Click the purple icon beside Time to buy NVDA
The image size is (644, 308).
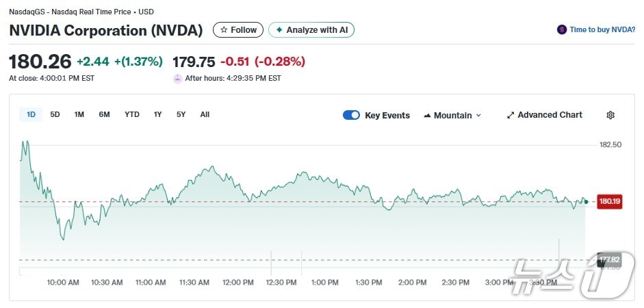click(x=562, y=30)
